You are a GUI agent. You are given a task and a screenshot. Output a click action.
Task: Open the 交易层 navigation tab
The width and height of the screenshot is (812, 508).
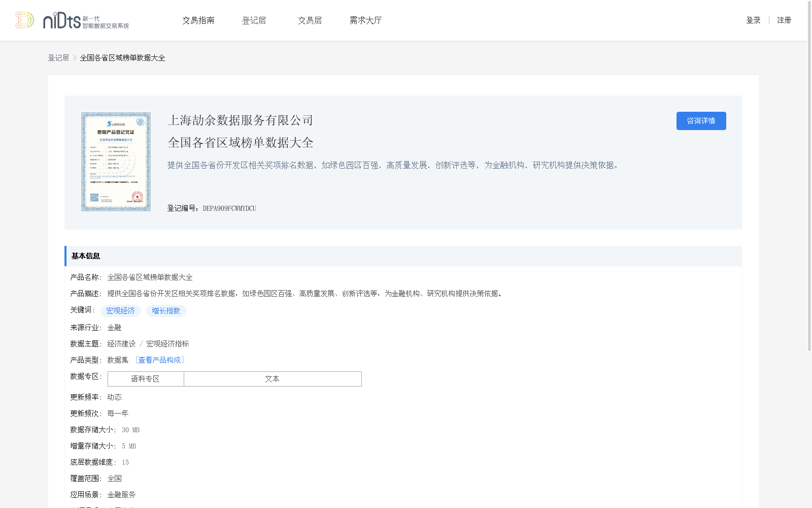(x=310, y=20)
